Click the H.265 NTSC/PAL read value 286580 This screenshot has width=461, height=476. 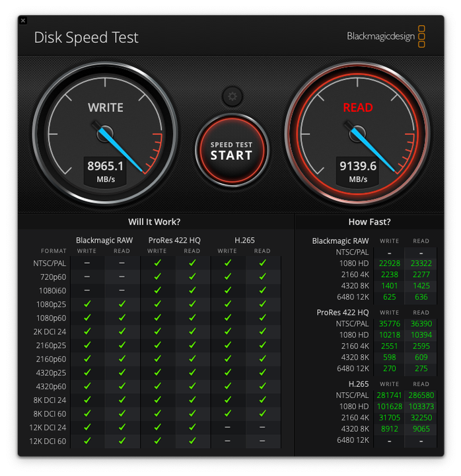421,395
